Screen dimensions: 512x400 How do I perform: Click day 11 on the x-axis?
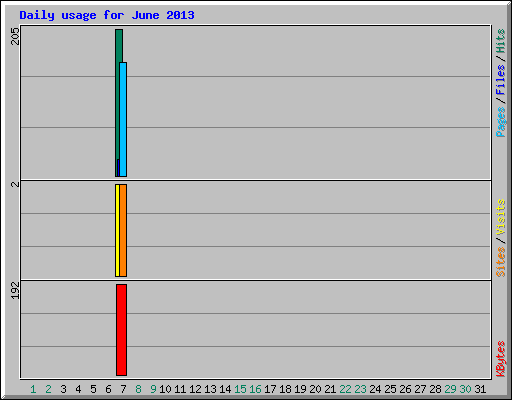pos(180,389)
